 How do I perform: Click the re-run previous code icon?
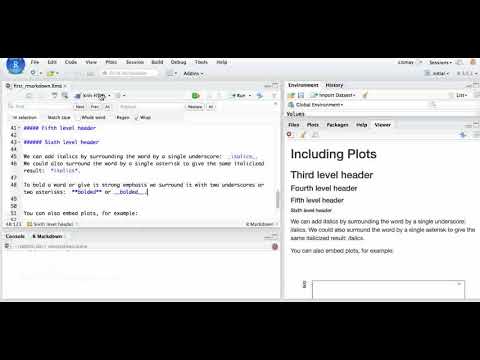tap(260, 96)
